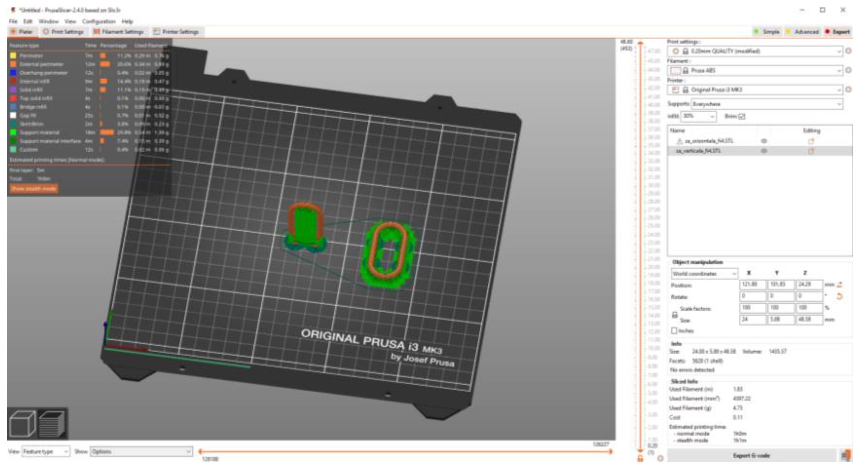Click the Show stealth mode button
The height and width of the screenshot is (474, 868).
(x=33, y=188)
